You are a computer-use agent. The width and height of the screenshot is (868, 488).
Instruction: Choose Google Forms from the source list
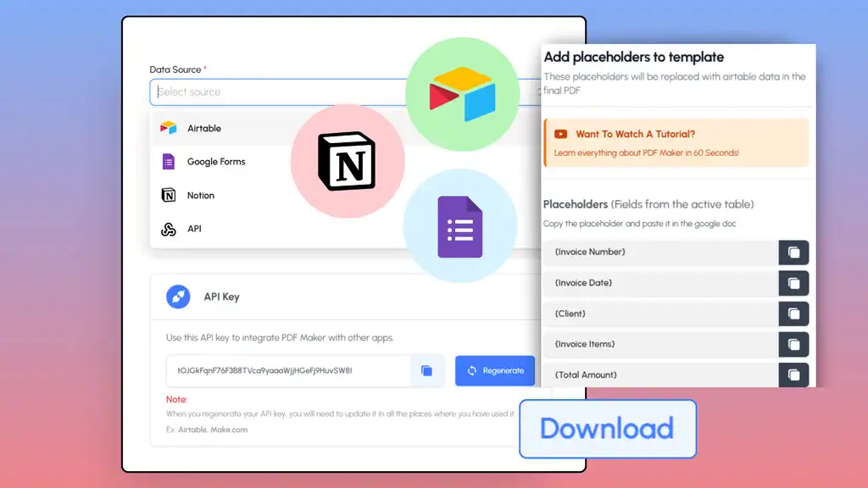pos(215,162)
